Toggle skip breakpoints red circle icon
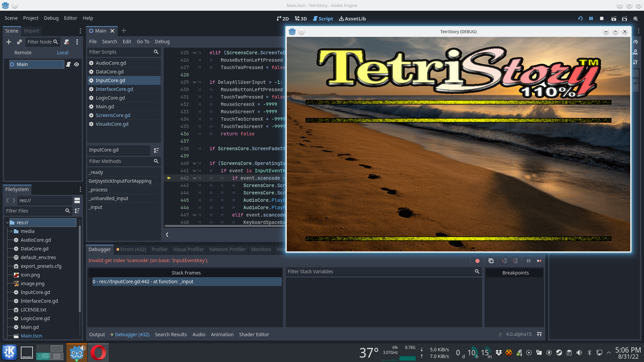This screenshot has height=362, width=644. (477, 261)
